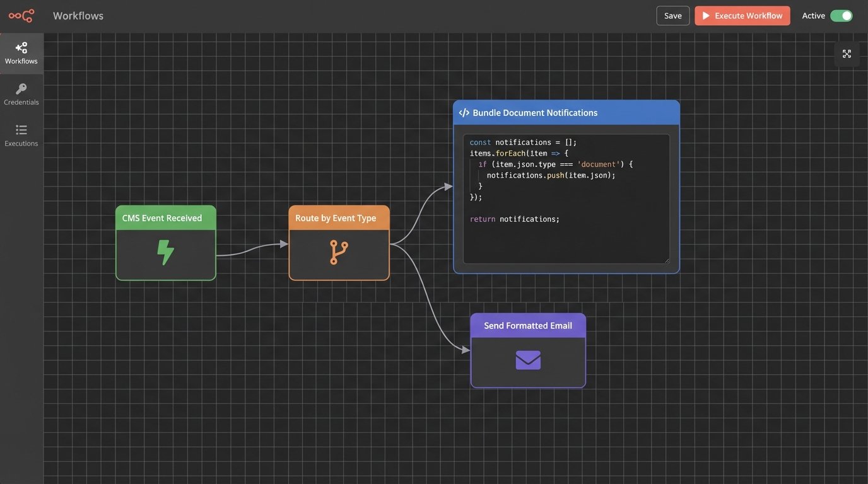Viewport: 868px width, 484px height.
Task: Click the Save button
Action: click(x=672, y=15)
